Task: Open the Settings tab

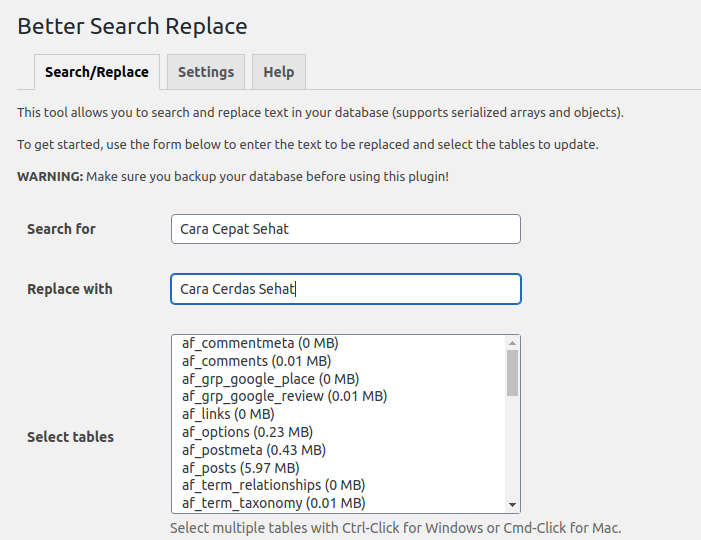Action: point(206,72)
